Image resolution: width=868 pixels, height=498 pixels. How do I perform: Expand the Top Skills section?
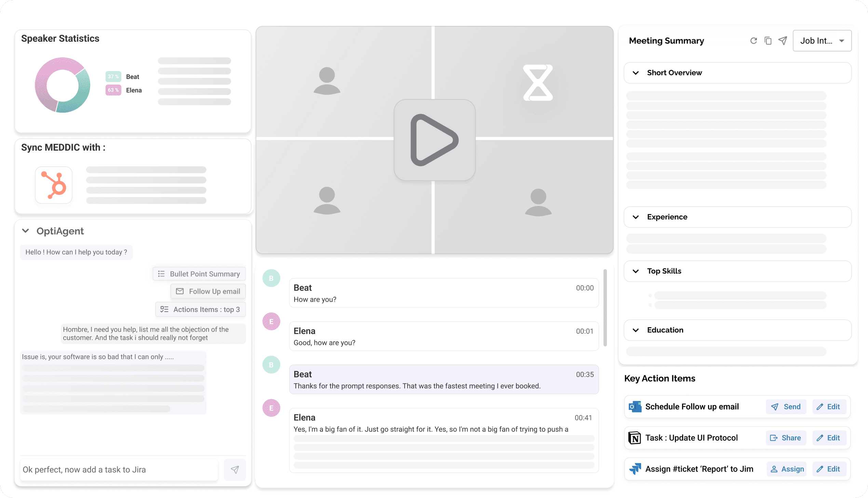(x=636, y=271)
